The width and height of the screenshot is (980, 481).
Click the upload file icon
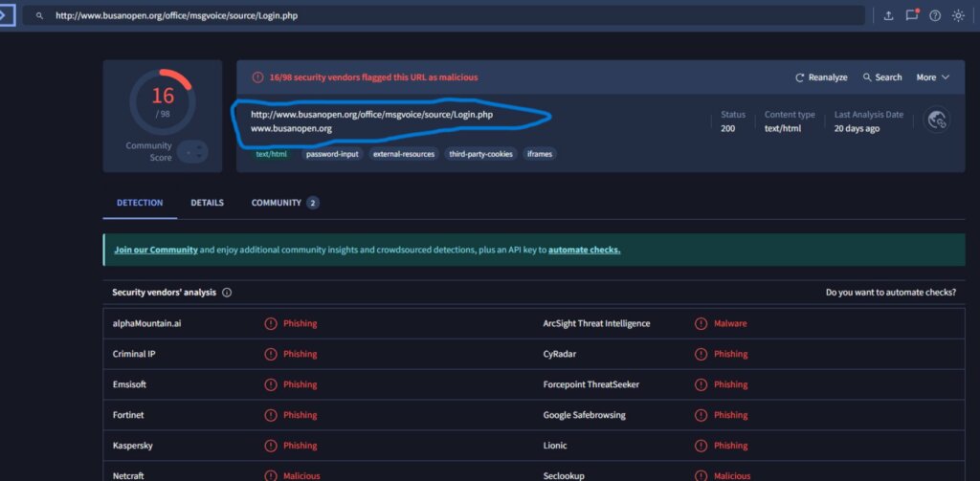(888, 16)
